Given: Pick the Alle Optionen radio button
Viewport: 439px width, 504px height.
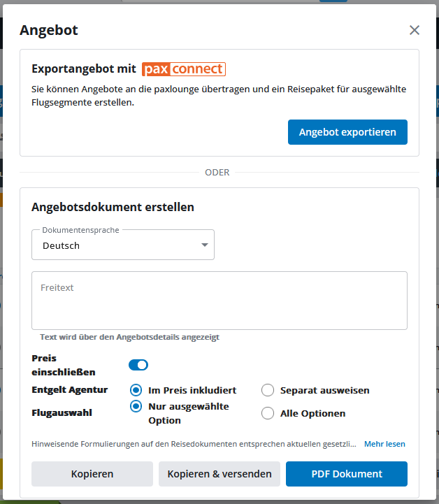Looking at the screenshot, I should 268,413.
